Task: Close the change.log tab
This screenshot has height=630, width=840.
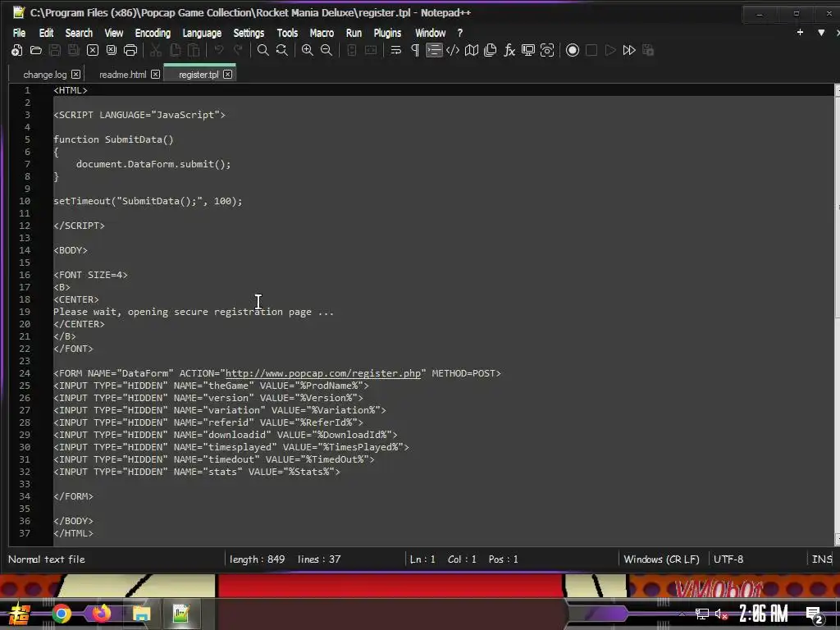Action: [76, 75]
